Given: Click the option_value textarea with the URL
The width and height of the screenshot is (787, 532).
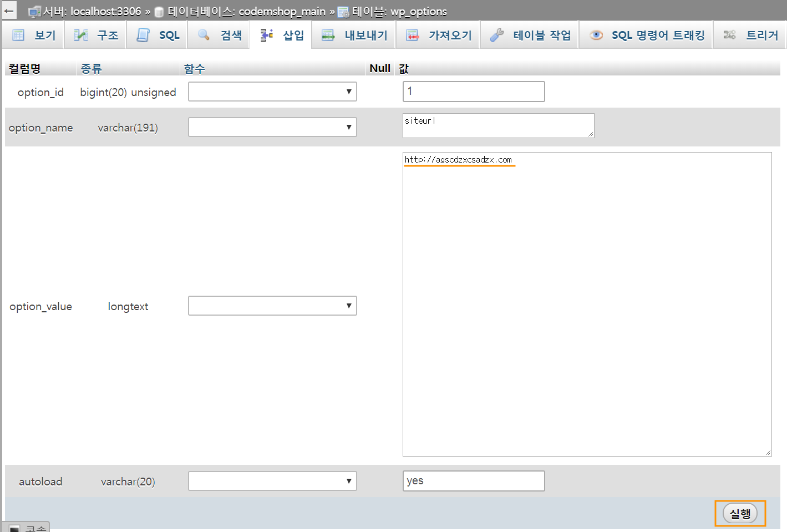Looking at the screenshot, I should click(x=587, y=304).
